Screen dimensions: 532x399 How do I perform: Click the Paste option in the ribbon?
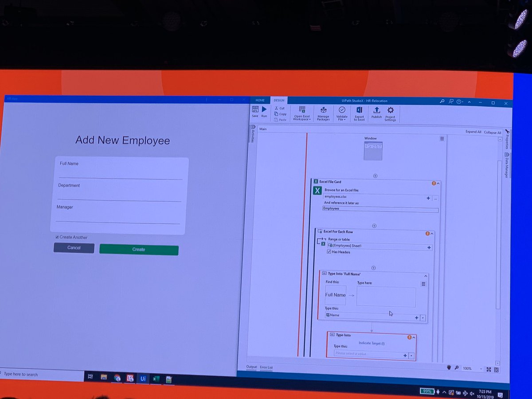click(x=280, y=120)
